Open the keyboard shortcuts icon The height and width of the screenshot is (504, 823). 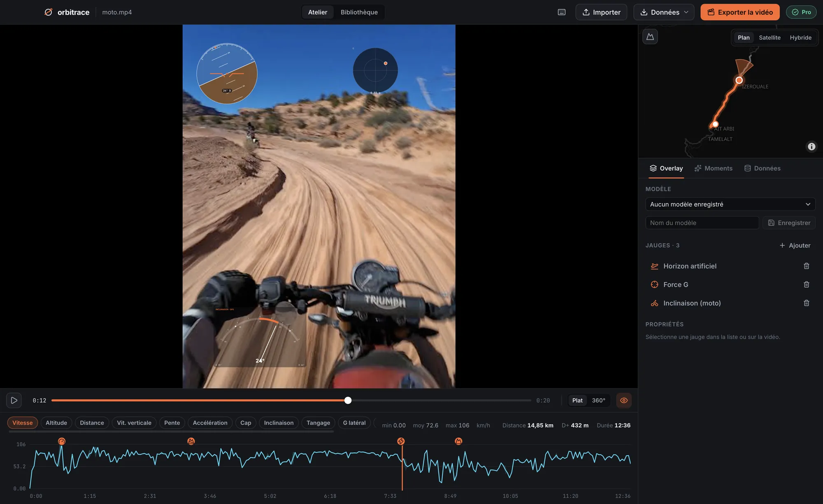pyautogui.click(x=561, y=12)
